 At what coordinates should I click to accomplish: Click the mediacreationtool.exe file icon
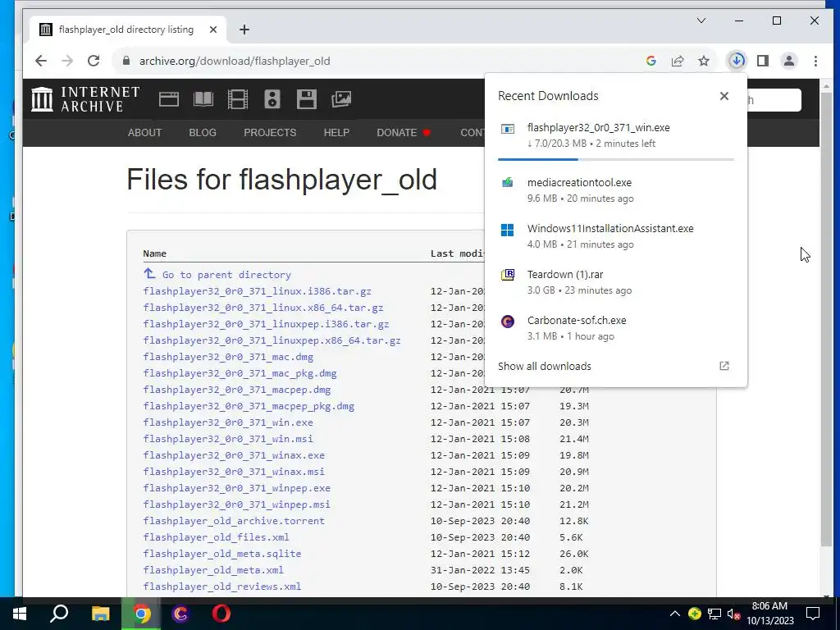pos(507,183)
